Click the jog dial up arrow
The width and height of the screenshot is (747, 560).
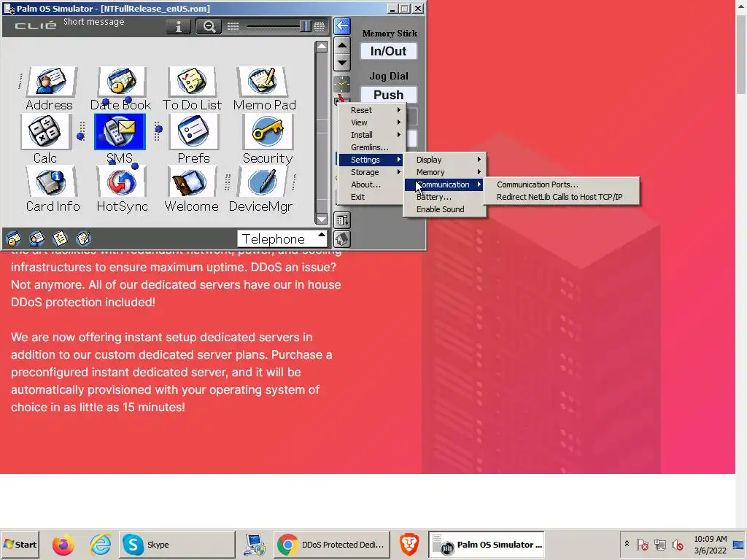point(342,46)
